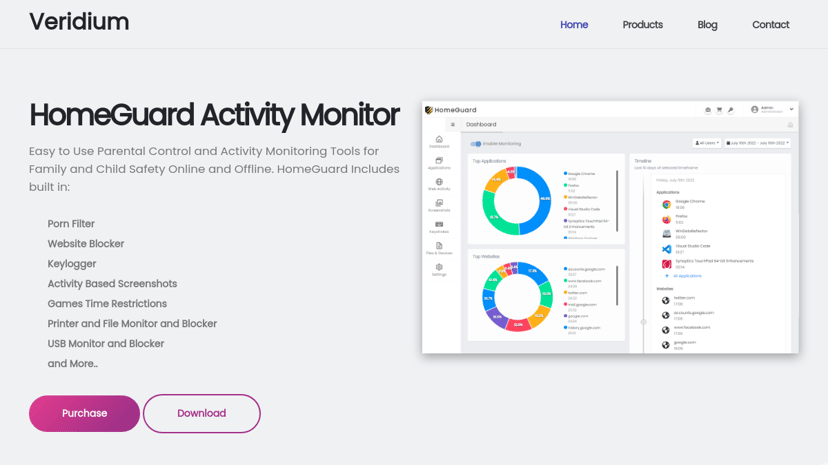Open the Files & Devices sidebar icon

tap(439, 246)
